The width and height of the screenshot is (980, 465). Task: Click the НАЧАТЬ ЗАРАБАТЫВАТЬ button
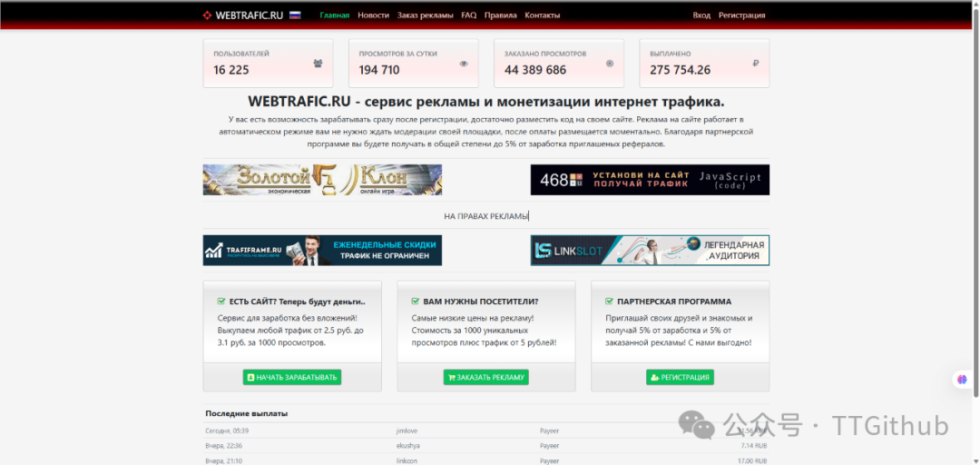(292, 378)
